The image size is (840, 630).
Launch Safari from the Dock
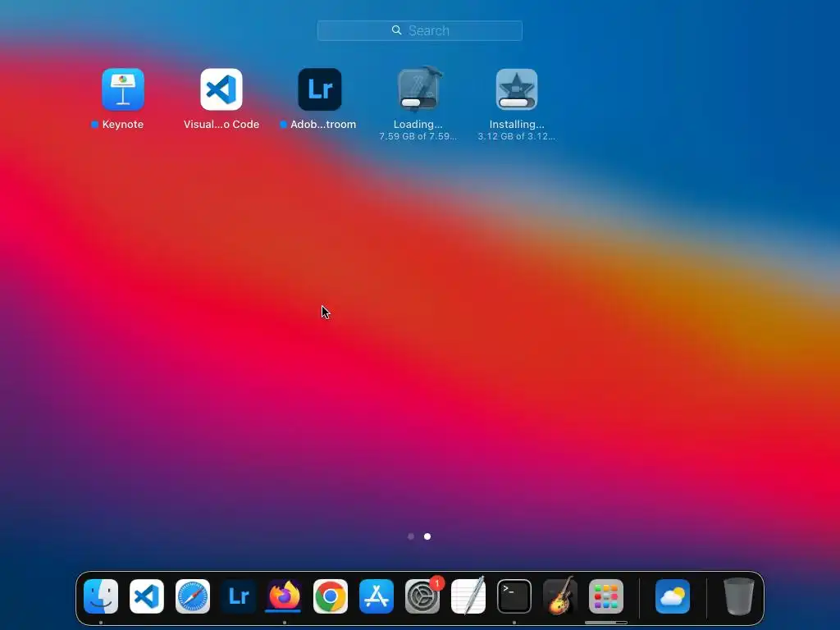coord(193,596)
